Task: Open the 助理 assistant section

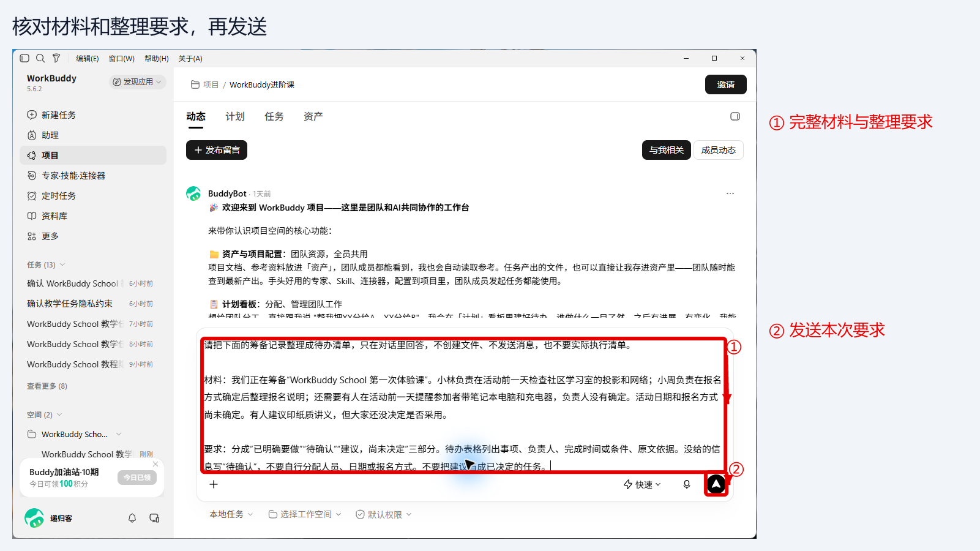Action: click(93, 135)
